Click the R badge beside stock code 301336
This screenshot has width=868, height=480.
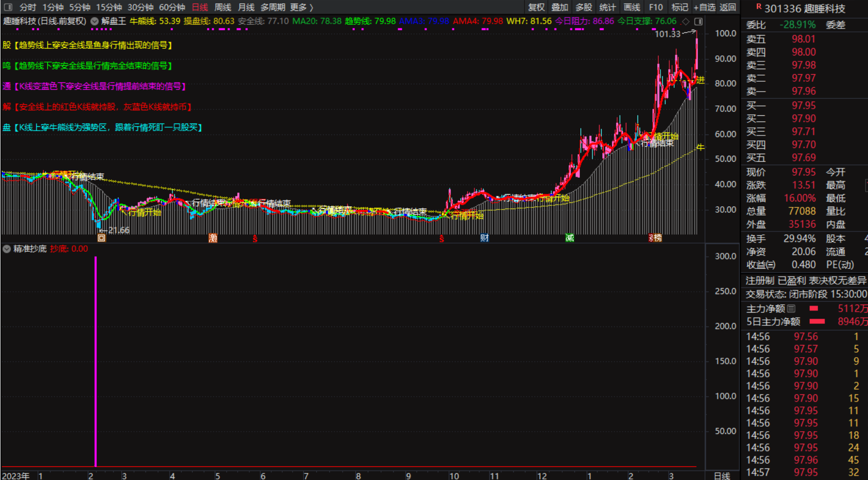759,7
